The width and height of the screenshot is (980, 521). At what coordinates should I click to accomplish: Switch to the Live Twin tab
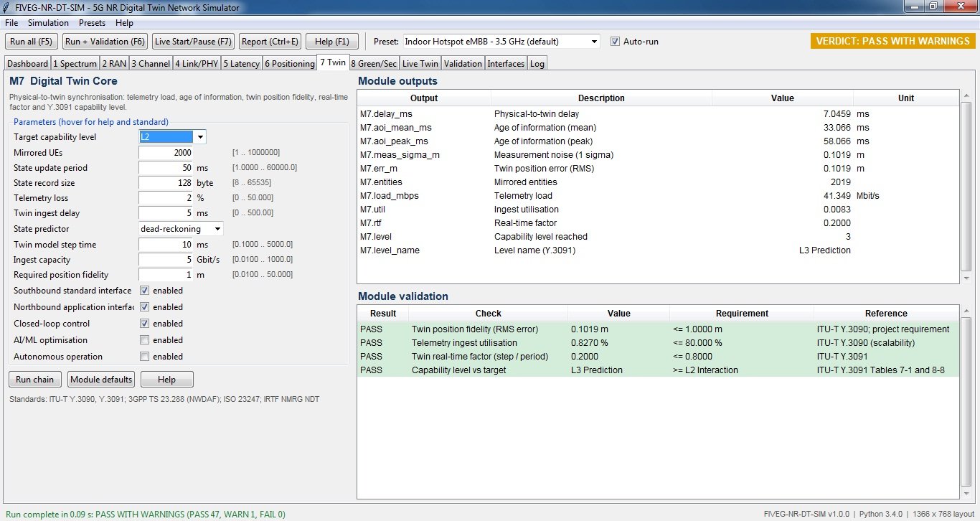click(420, 63)
